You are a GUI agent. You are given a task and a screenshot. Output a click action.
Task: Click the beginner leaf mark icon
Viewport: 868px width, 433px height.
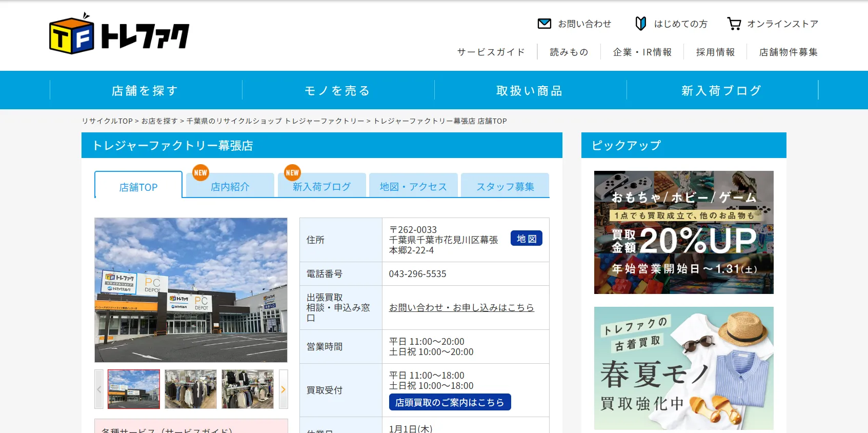pos(640,24)
